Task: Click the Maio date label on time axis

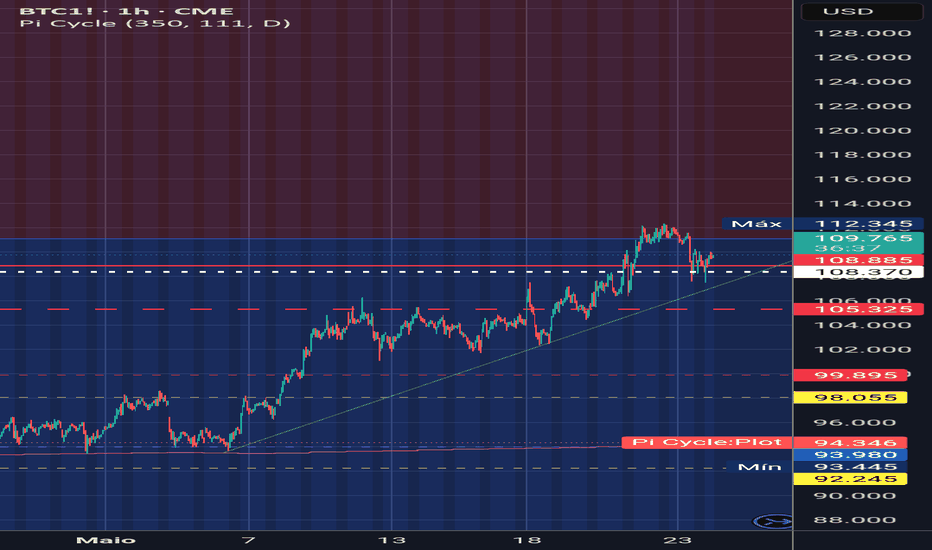Action: pyautogui.click(x=106, y=540)
